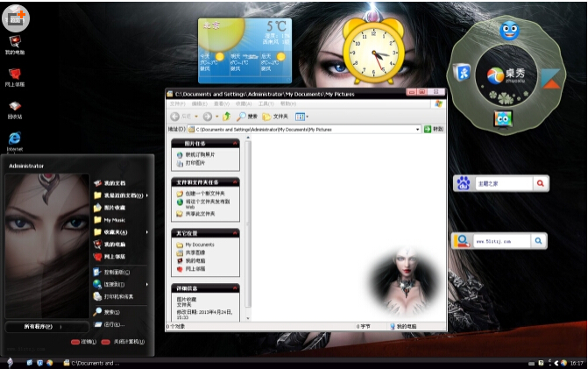Open the 帮助(H) menu in Explorer
588x369 pixels.
(x=288, y=103)
